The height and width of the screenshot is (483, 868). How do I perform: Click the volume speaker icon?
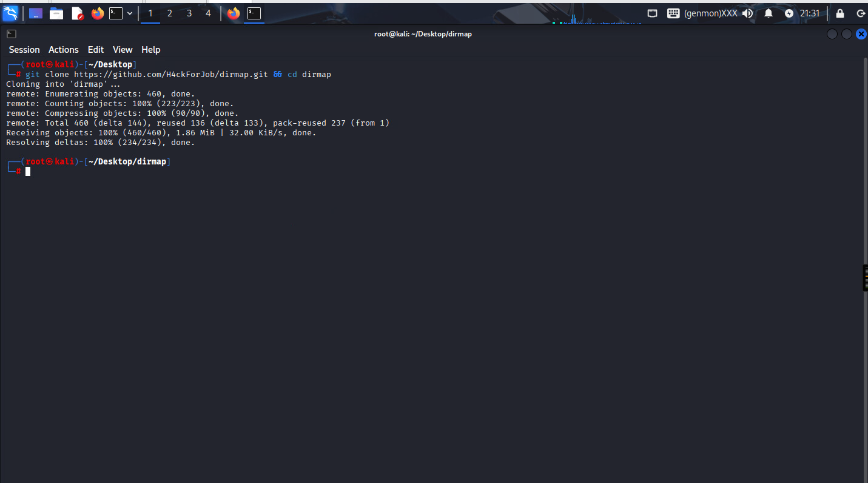(747, 13)
